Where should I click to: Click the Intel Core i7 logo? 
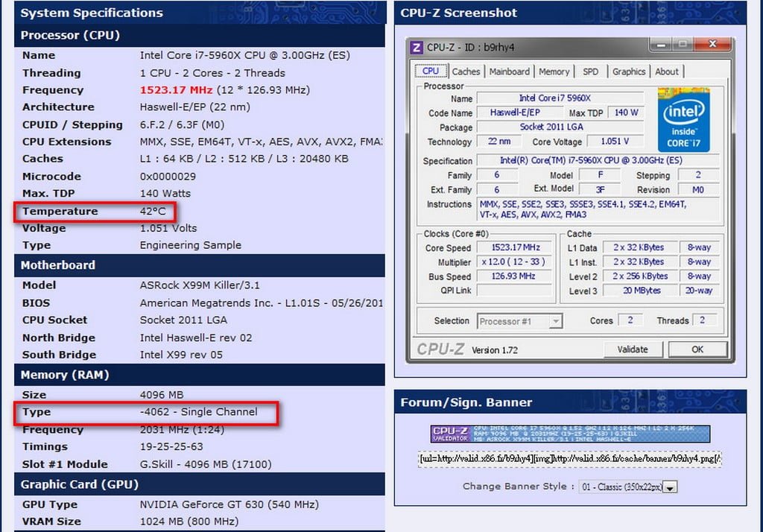(683, 119)
